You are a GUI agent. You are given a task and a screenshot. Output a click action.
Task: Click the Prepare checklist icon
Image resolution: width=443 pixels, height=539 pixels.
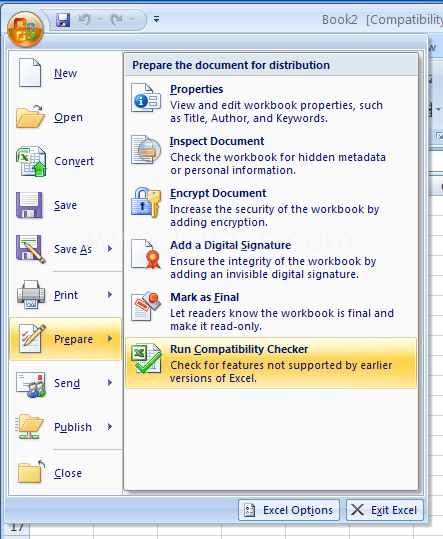tap(32, 339)
